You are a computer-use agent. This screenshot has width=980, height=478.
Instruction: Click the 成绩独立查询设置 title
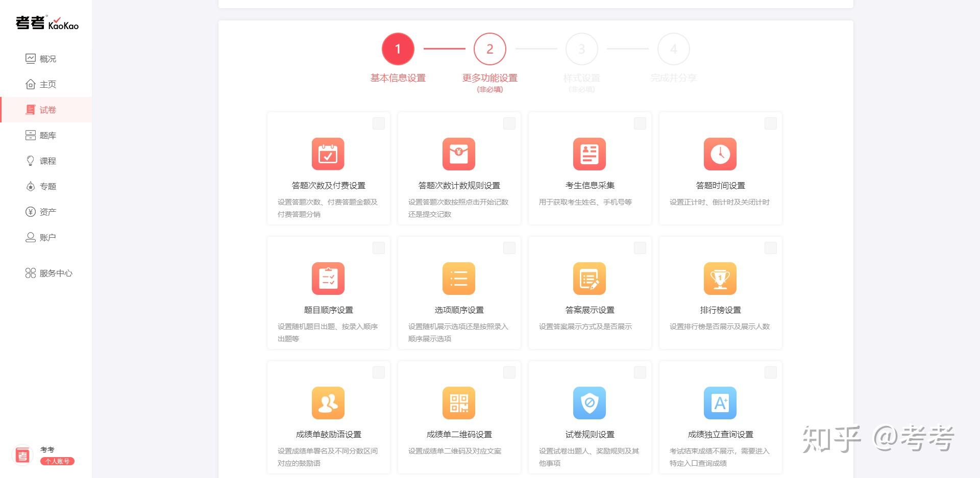(720, 434)
